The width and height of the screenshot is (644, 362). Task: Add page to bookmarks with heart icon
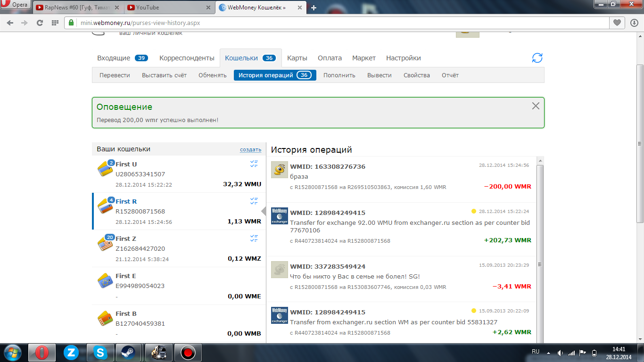point(617,23)
